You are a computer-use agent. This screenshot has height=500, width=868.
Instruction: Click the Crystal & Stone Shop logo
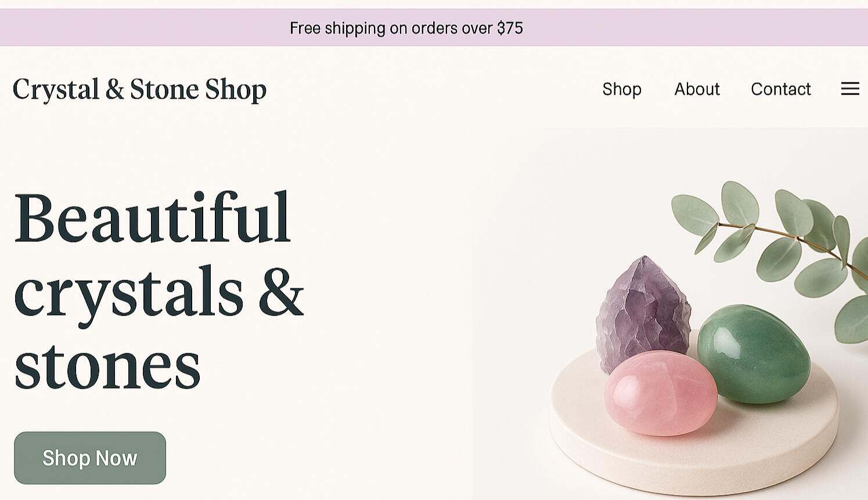tap(139, 89)
